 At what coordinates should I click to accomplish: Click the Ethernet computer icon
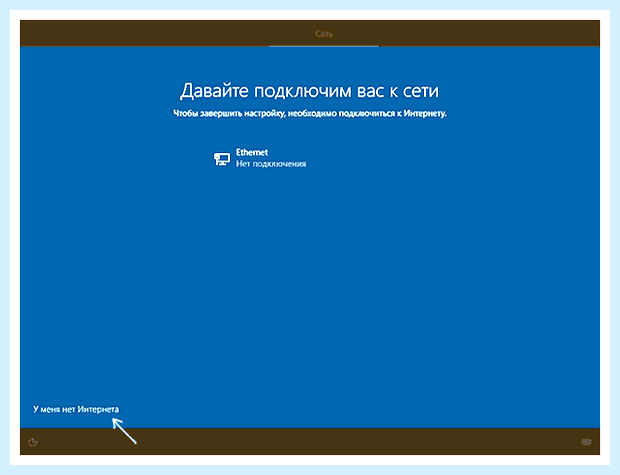coord(222,159)
